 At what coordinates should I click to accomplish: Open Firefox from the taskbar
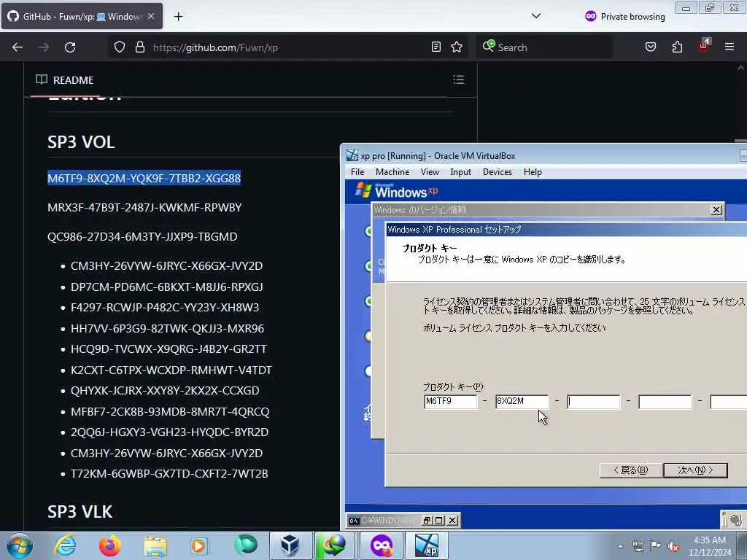[109, 545]
